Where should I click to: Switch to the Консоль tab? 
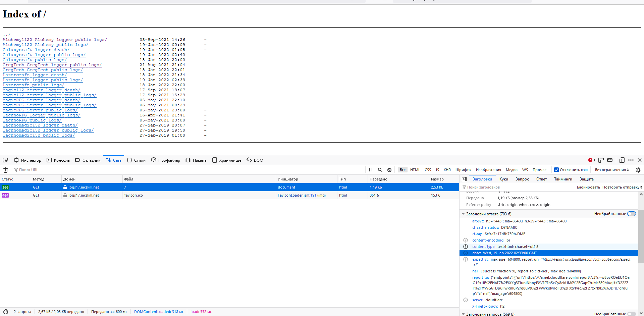[x=58, y=160]
